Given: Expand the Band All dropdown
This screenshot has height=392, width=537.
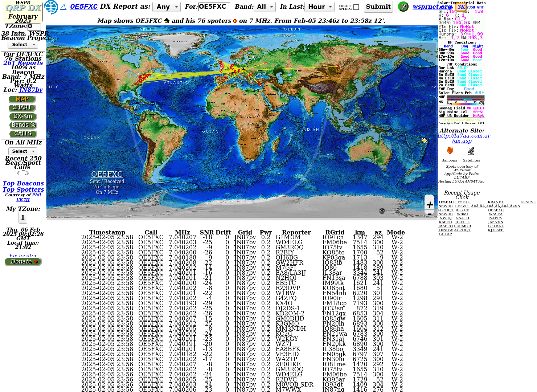Looking at the screenshot, I should pyautogui.click(x=265, y=7).
